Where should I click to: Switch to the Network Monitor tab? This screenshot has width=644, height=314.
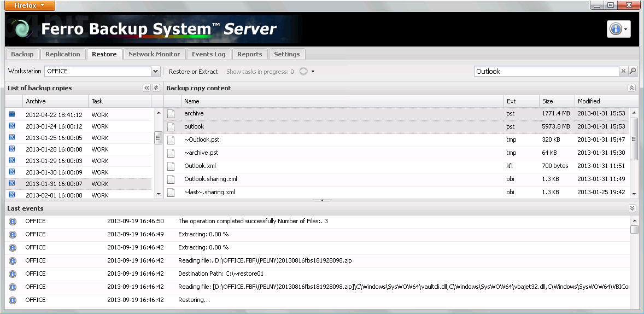point(154,54)
